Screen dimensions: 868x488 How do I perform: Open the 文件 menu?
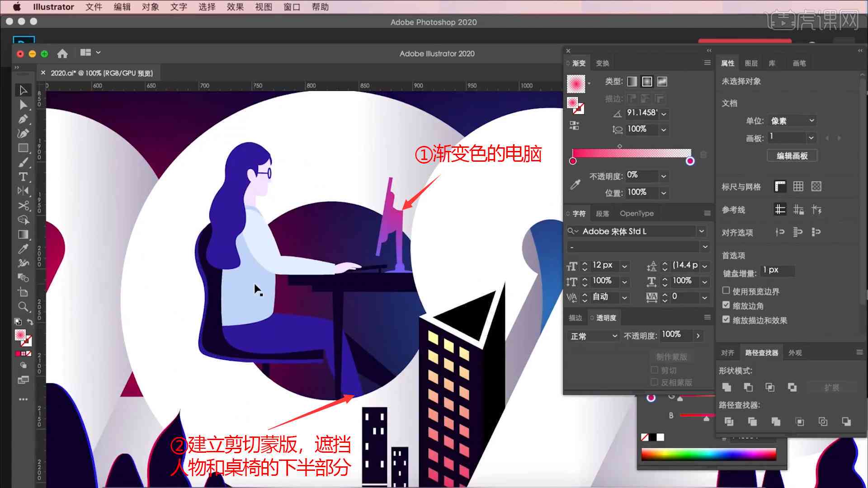tap(94, 7)
